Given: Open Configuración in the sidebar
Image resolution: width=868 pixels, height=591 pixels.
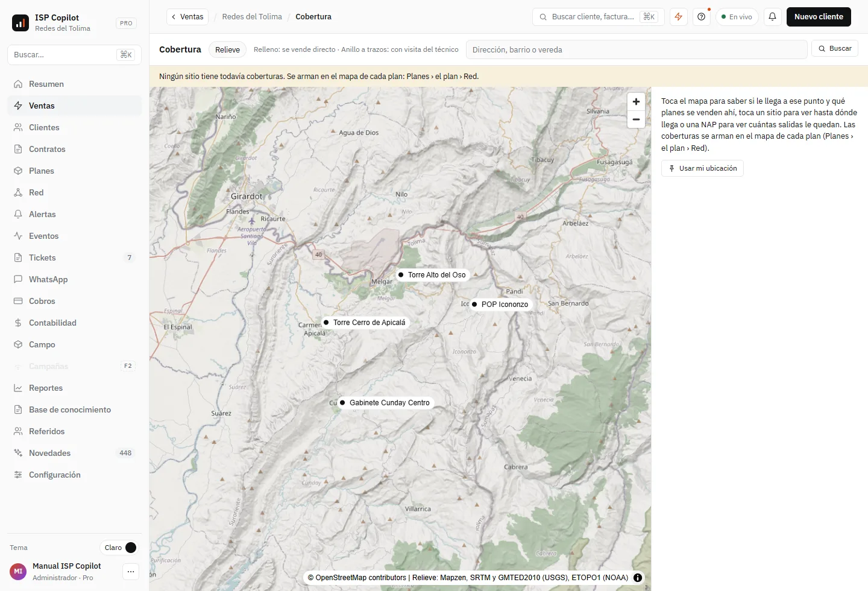Looking at the screenshot, I should (x=75, y=475).
